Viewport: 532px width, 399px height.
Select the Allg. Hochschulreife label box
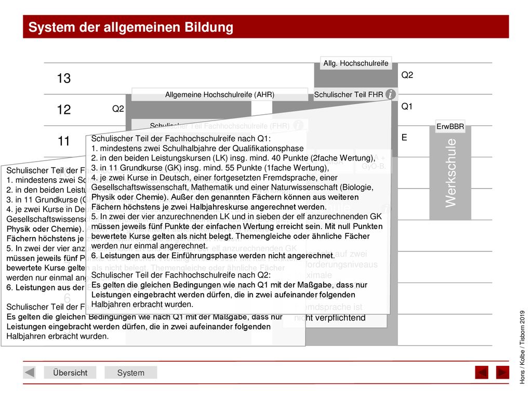coord(356,63)
